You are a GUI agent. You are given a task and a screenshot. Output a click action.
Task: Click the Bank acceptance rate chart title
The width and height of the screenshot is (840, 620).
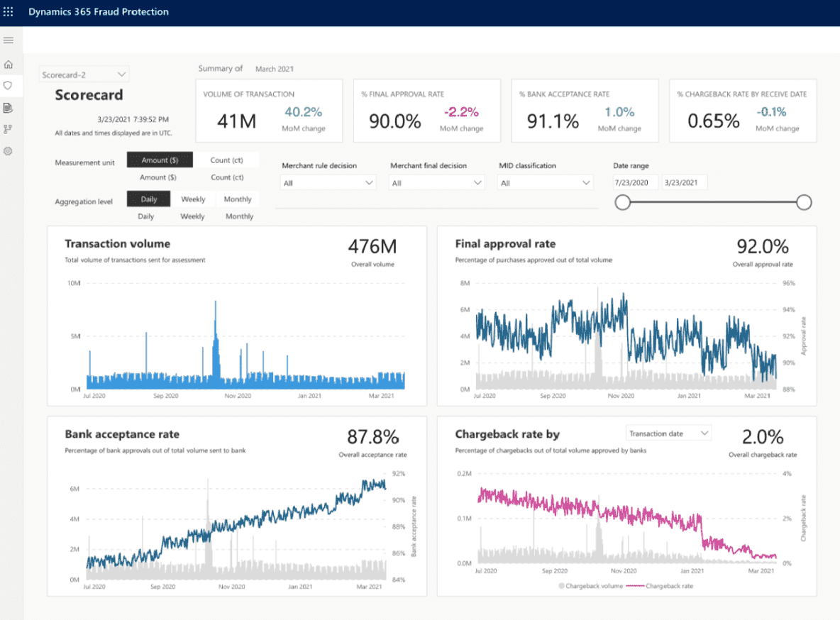[122, 434]
